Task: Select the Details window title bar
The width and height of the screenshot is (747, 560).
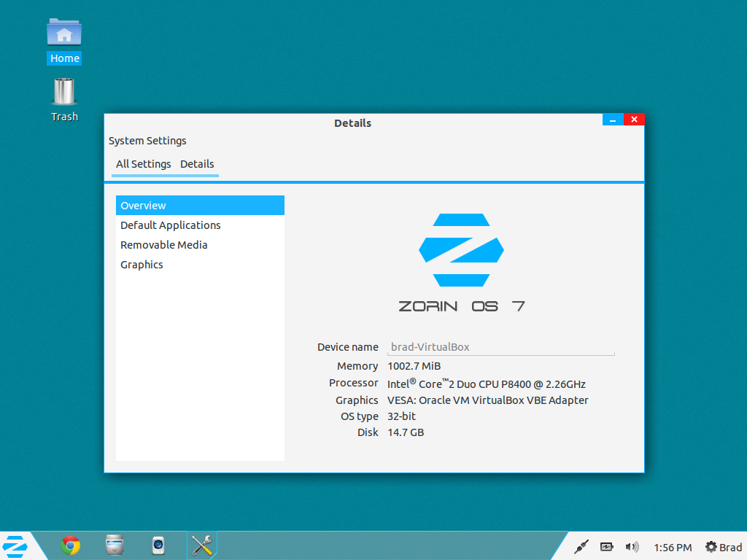Action: [x=352, y=123]
